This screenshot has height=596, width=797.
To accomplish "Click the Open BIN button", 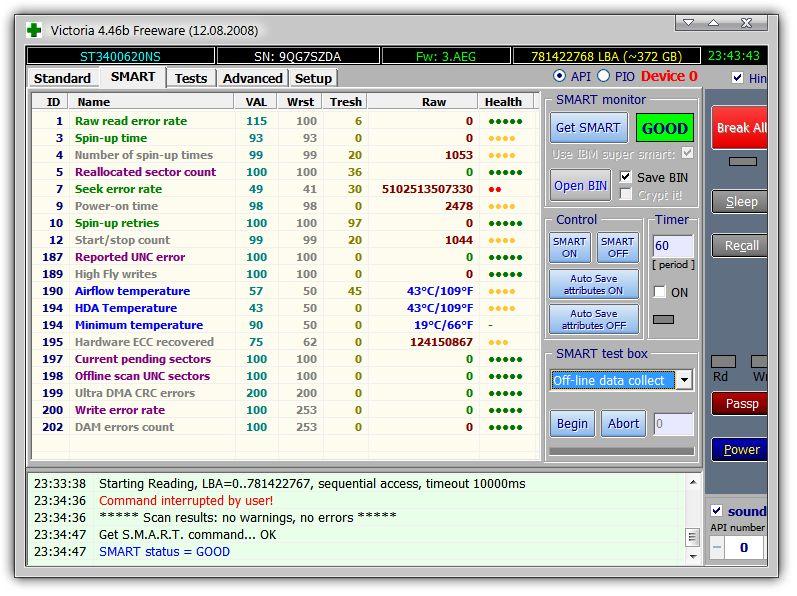I will (581, 185).
